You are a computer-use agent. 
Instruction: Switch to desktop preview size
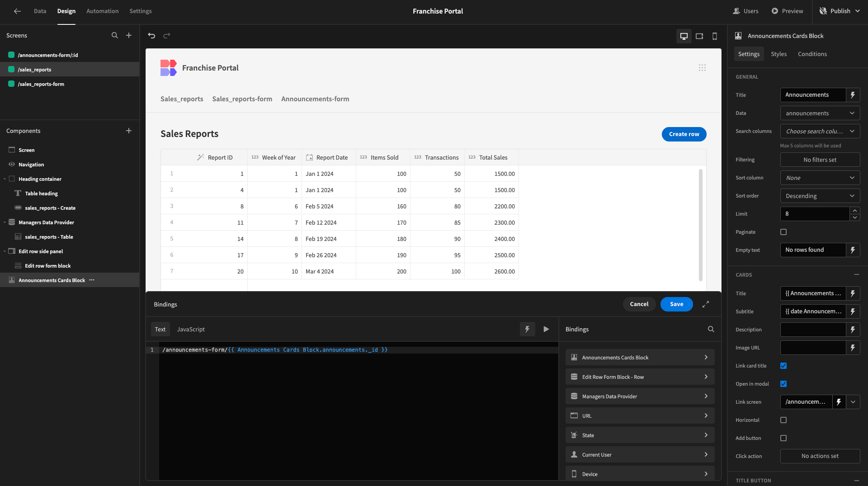pos(684,36)
